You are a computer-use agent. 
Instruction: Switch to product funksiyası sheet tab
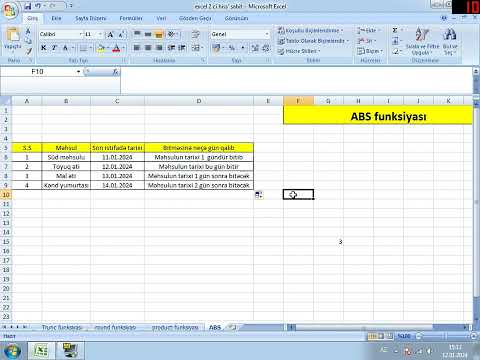pos(175,327)
